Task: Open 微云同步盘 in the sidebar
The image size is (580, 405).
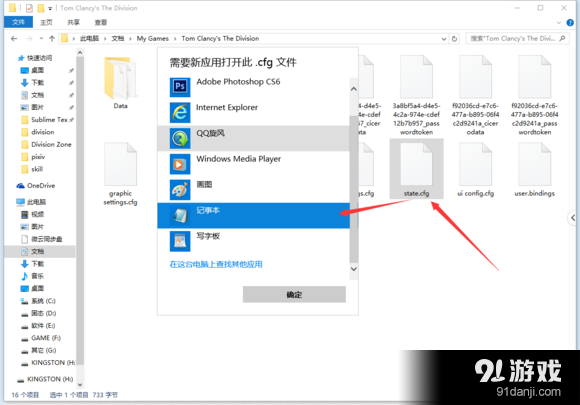Action: [41, 239]
